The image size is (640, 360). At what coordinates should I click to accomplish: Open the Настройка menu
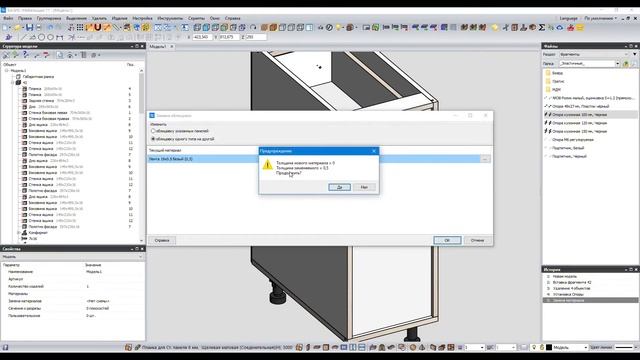point(142,18)
